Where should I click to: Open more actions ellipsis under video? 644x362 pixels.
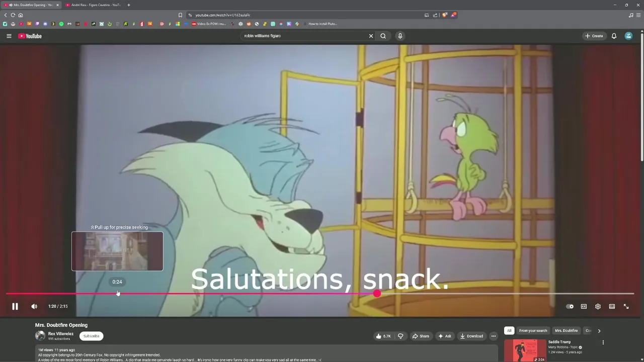click(494, 336)
